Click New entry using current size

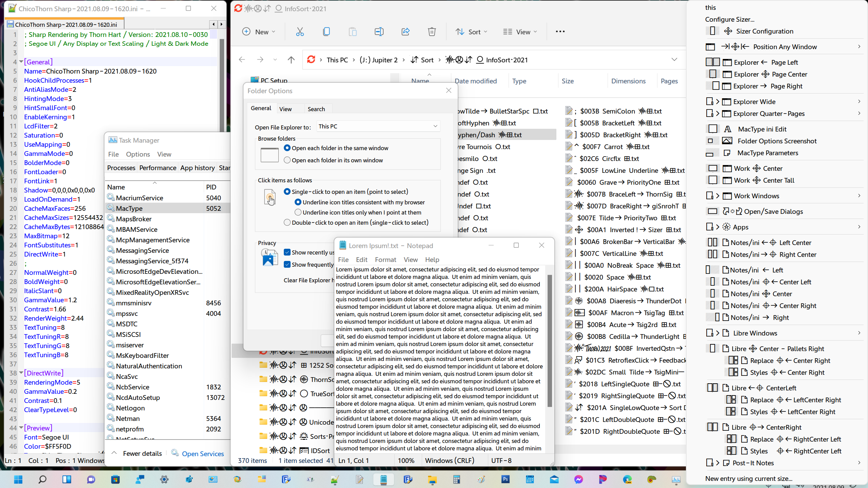click(x=748, y=479)
